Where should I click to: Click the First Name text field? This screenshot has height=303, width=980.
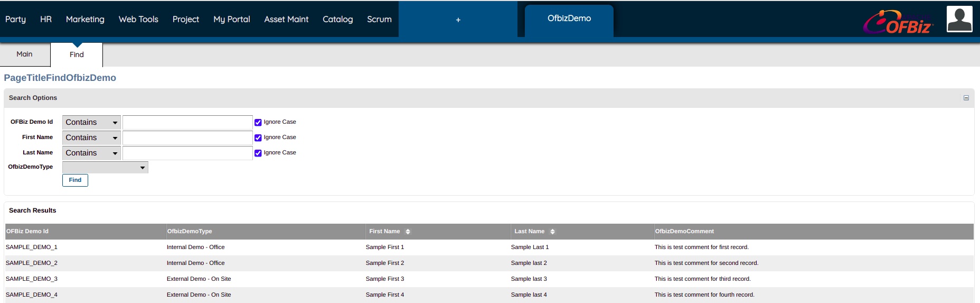[x=187, y=137]
